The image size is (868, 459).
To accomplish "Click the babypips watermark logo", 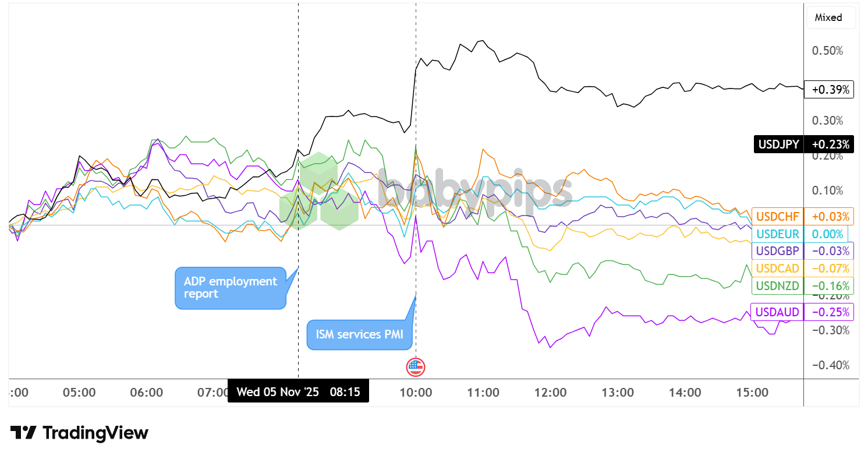I will (x=425, y=189).
